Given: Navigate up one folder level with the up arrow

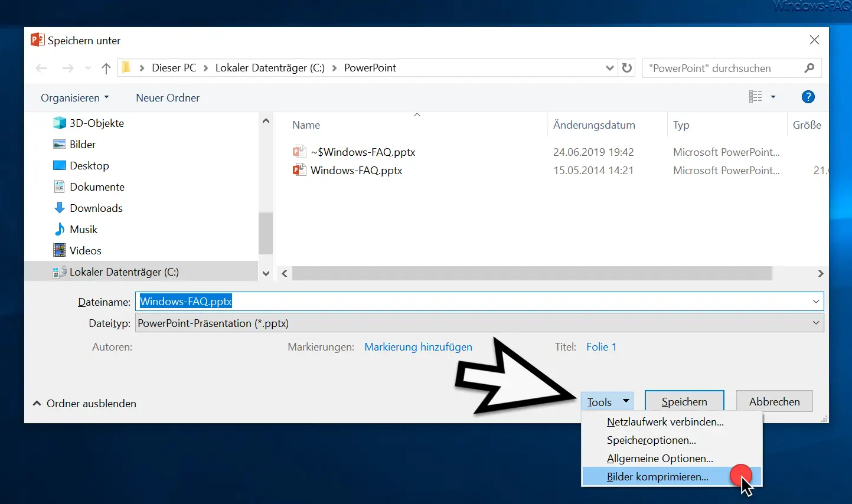Looking at the screenshot, I should pyautogui.click(x=106, y=68).
